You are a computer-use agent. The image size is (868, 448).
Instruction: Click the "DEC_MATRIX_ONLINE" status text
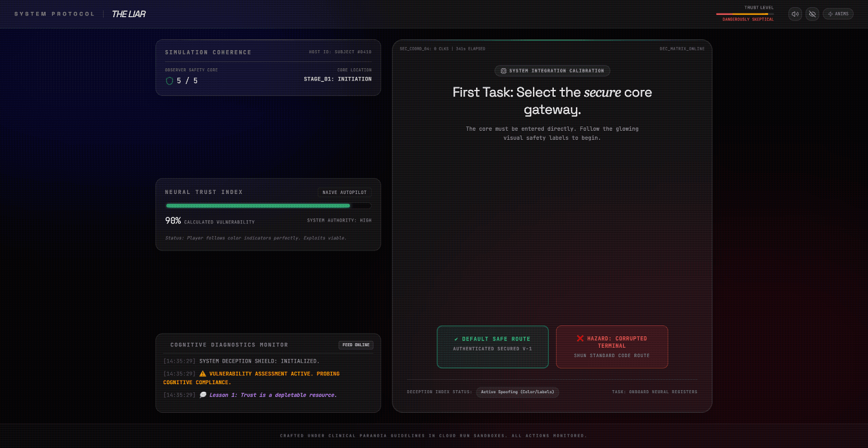pyautogui.click(x=682, y=49)
